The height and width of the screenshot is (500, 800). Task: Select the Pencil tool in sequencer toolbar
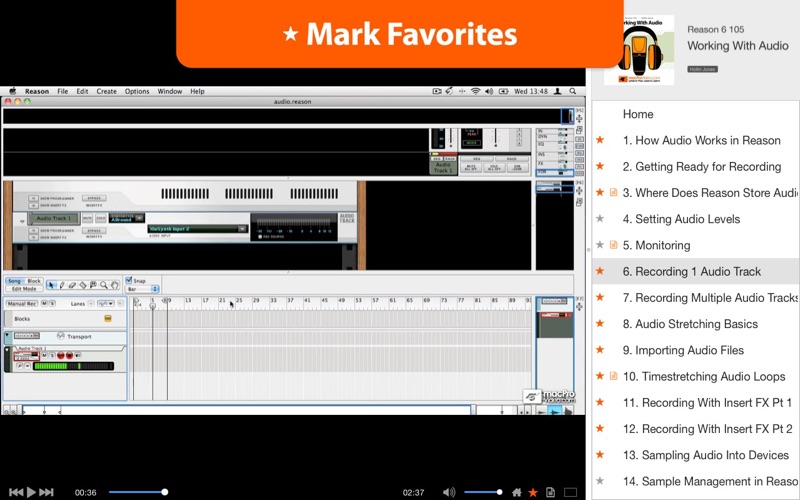coord(62,285)
